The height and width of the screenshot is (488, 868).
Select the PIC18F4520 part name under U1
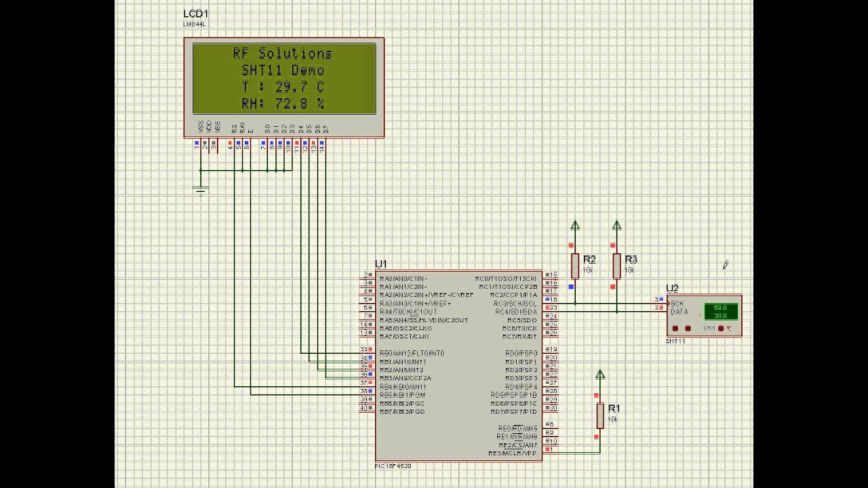pyautogui.click(x=393, y=466)
